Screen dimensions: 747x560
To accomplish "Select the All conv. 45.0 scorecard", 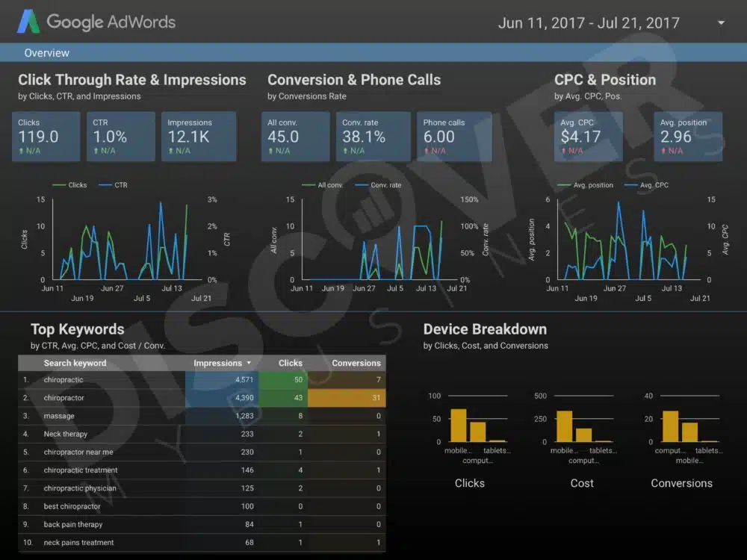I will pyautogui.click(x=295, y=137).
